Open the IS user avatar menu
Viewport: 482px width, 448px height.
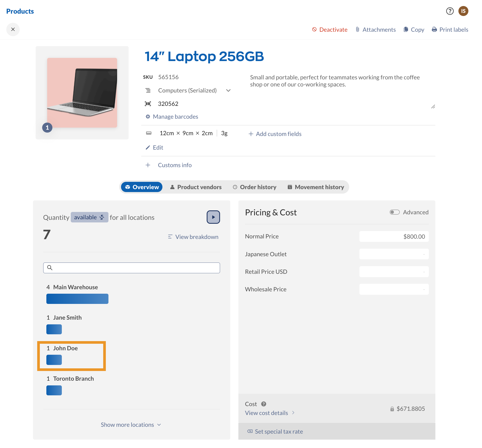click(463, 11)
